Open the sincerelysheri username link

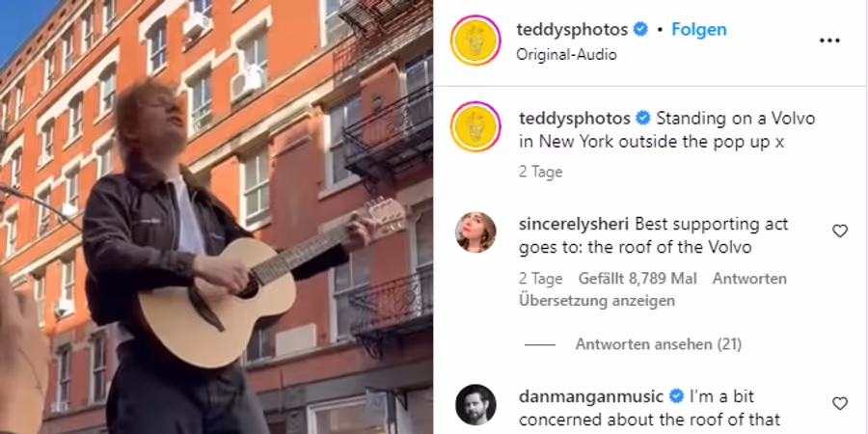tap(574, 224)
